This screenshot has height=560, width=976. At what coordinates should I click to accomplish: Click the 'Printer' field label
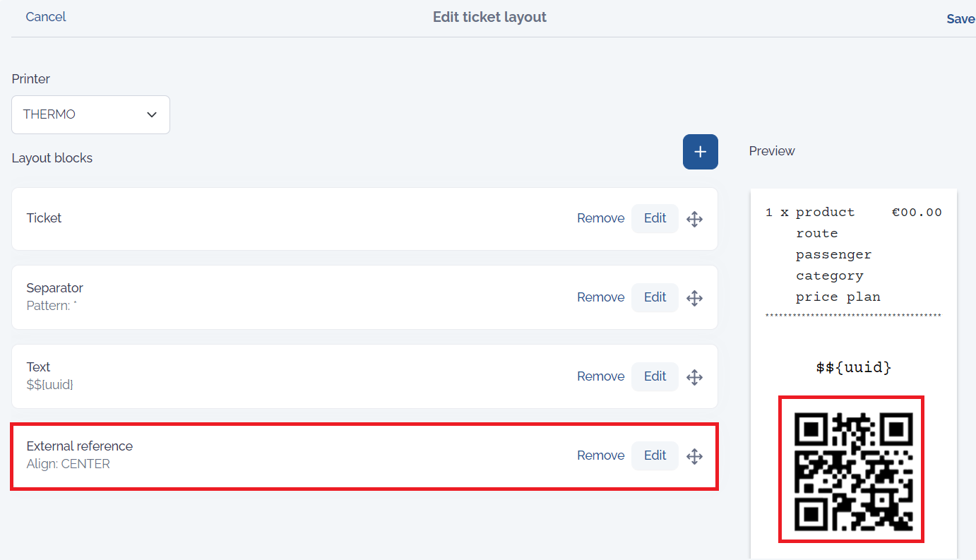[31, 79]
